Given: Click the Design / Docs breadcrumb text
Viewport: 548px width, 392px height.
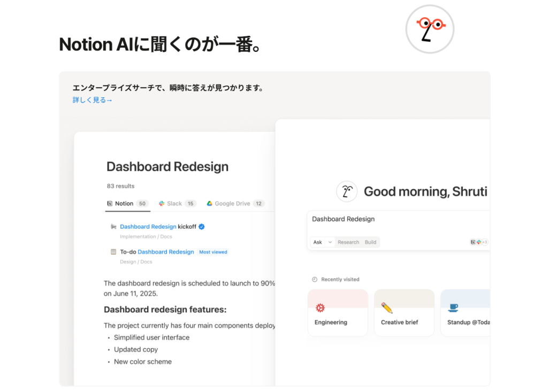Looking at the screenshot, I should (136, 262).
